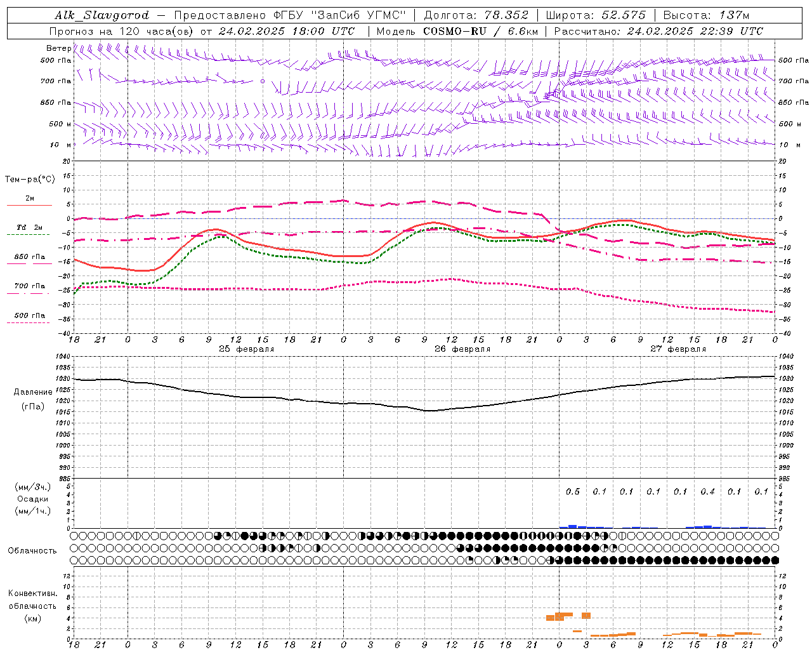
Task: Click the 'Давление' pressure panel label
Action: tap(33, 392)
